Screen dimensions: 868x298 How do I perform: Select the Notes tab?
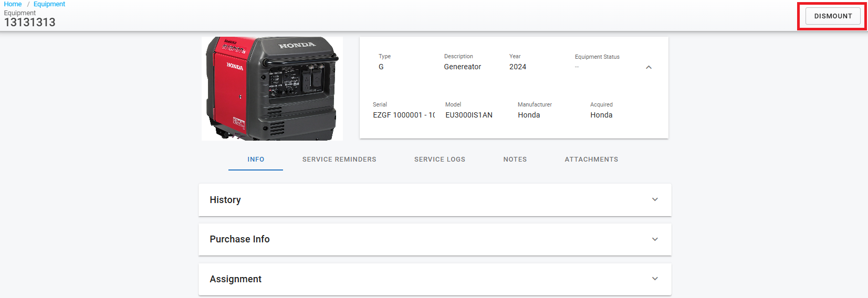click(x=515, y=159)
